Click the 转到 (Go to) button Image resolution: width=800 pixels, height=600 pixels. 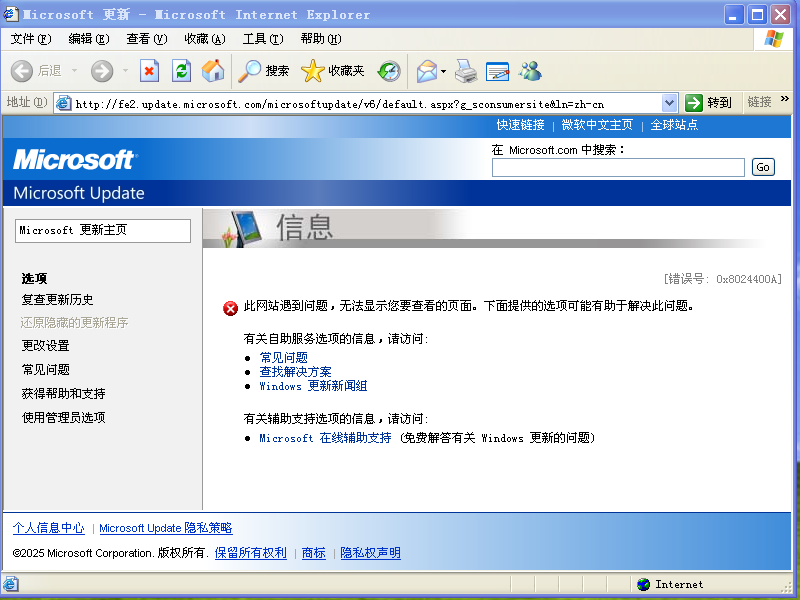tap(709, 103)
